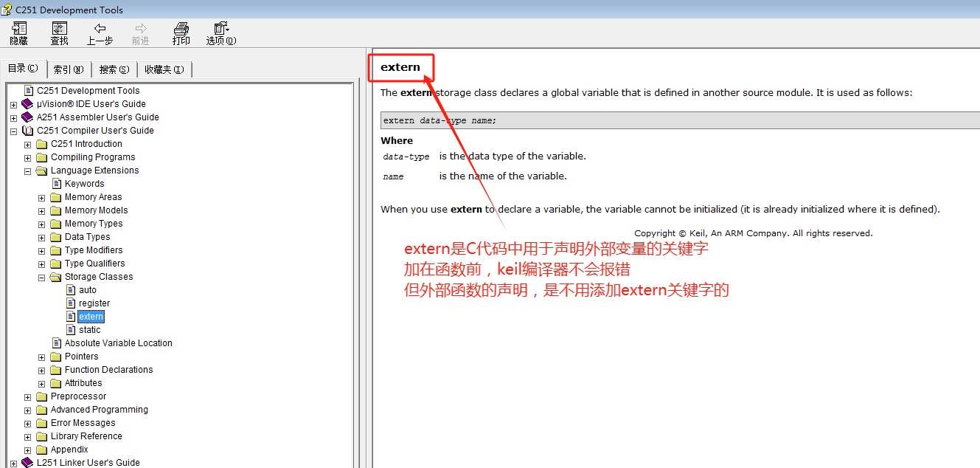Expand the Advanced Programming folder
Image resolution: width=980 pixels, height=468 pixels.
click(28, 410)
